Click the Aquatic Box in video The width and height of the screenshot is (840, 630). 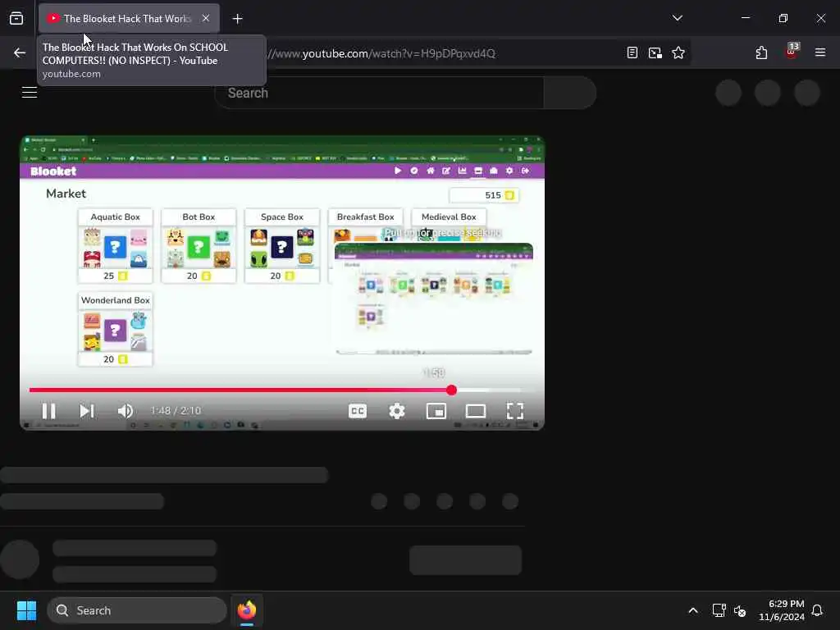pyautogui.click(x=115, y=246)
